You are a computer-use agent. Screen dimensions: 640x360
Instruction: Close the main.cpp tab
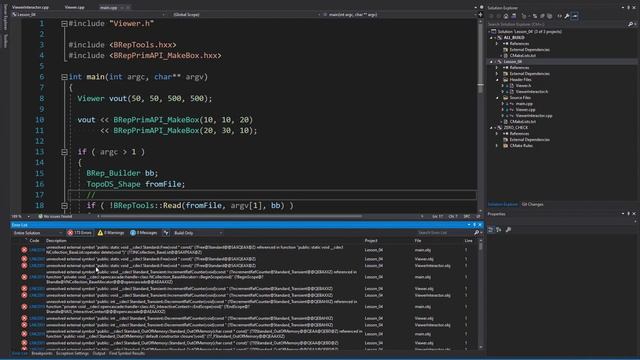click(128, 7)
